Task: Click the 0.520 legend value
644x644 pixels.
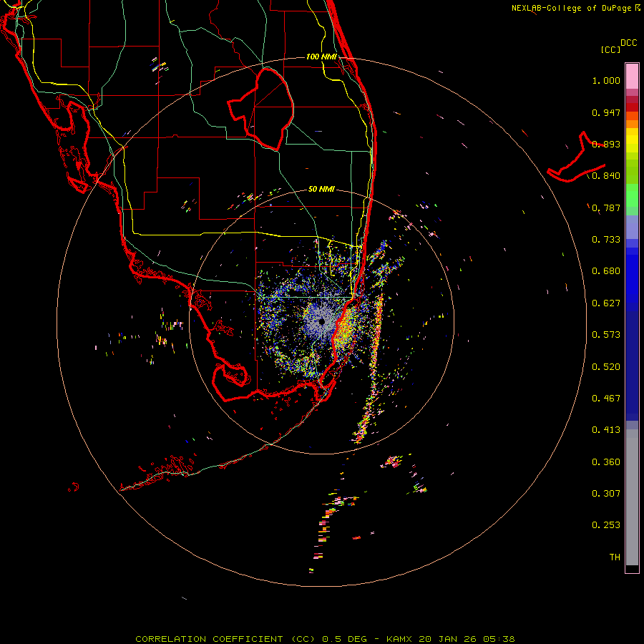Action: (x=606, y=367)
